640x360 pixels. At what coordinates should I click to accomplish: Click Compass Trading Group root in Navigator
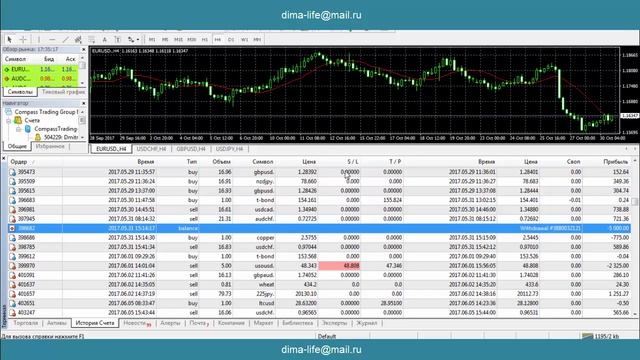pyautogui.click(x=45, y=112)
